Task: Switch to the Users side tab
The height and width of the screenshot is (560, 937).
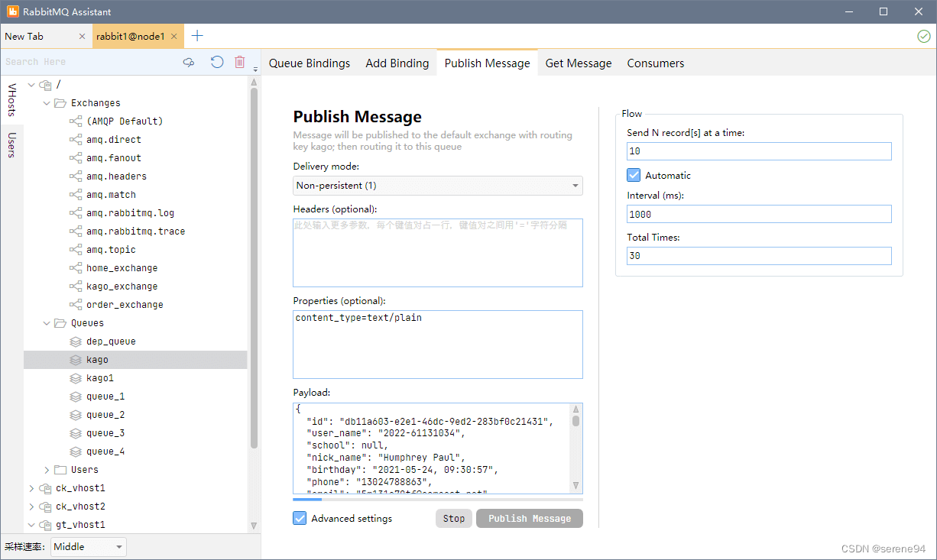Action: click(x=11, y=144)
